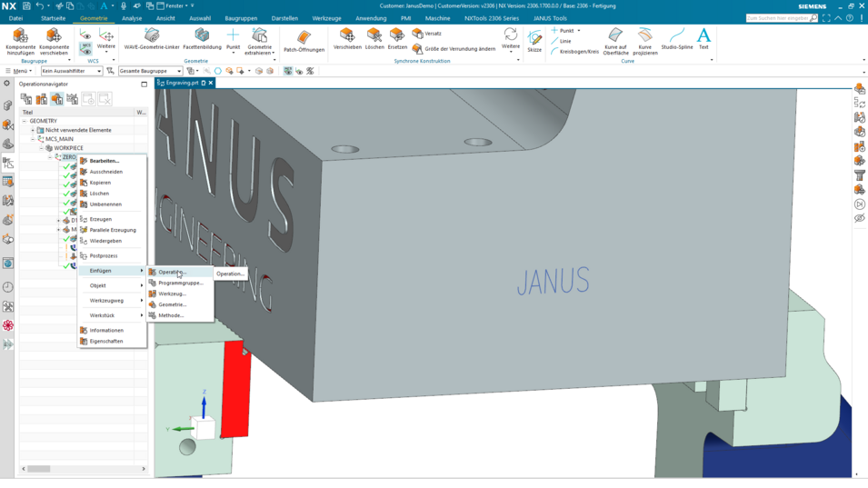Viewport: 868px width, 488px height.
Task: Select Methode... submenu entry
Action: click(181, 315)
